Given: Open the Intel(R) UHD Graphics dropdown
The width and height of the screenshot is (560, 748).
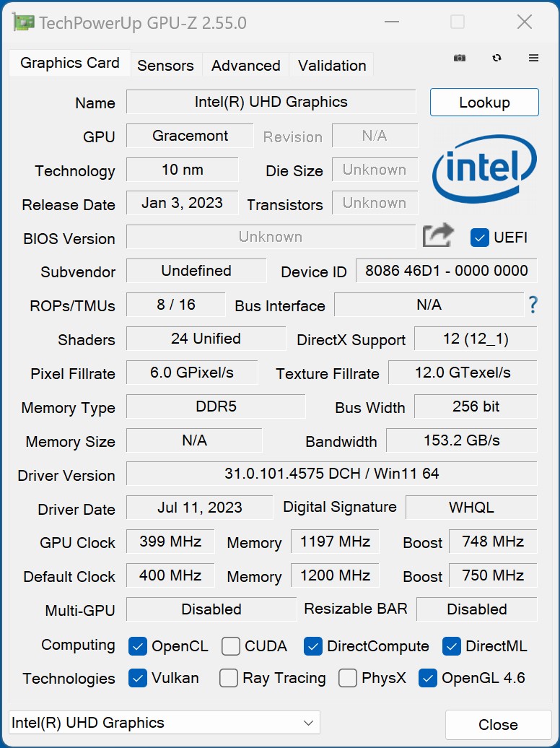Looking at the screenshot, I should tap(165, 723).
